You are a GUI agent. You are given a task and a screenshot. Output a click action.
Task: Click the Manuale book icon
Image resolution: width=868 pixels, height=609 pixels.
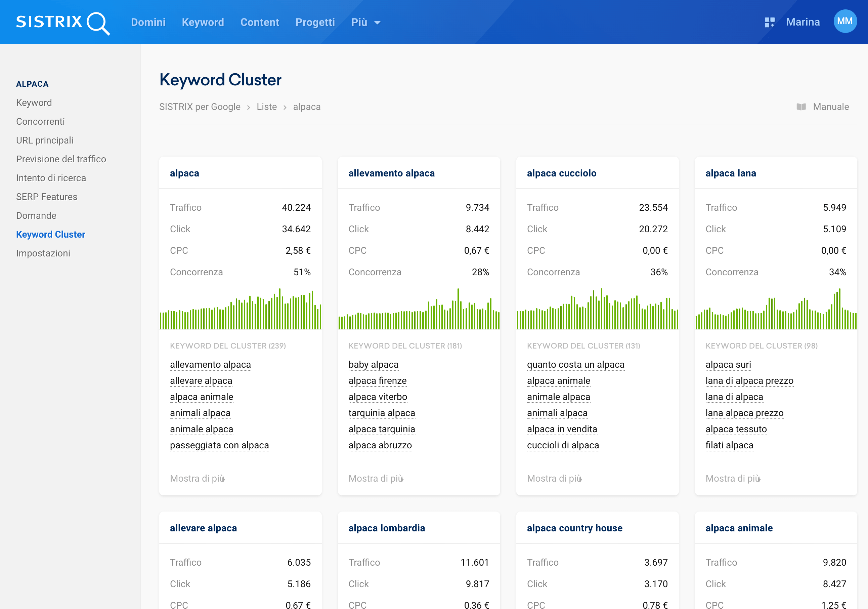coord(801,107)
